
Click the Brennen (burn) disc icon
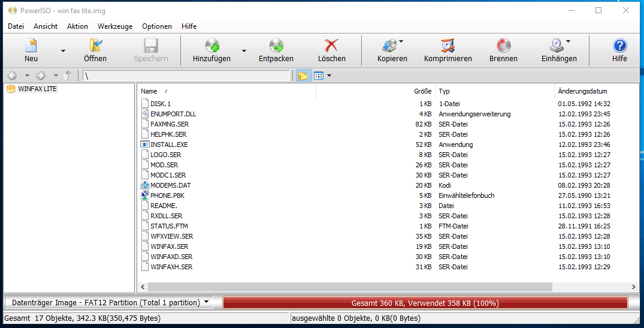pyautogui.click(x=504, y=45)
